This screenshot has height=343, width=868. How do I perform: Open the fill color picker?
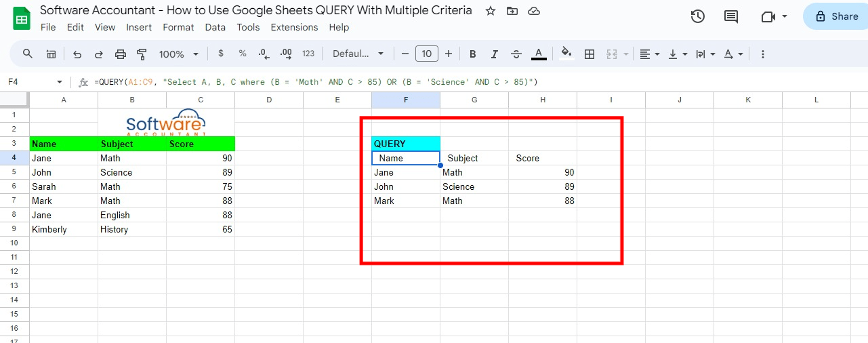click(567, 54)
